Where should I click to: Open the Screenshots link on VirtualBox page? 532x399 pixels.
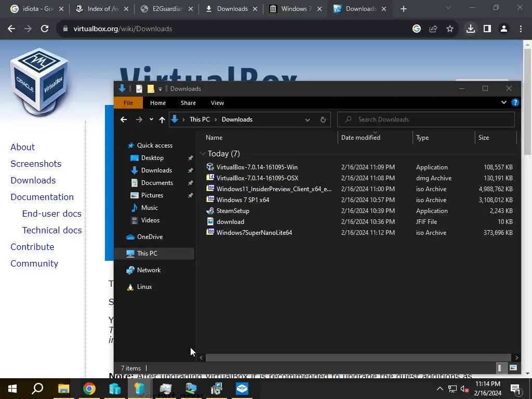[36, 164]
